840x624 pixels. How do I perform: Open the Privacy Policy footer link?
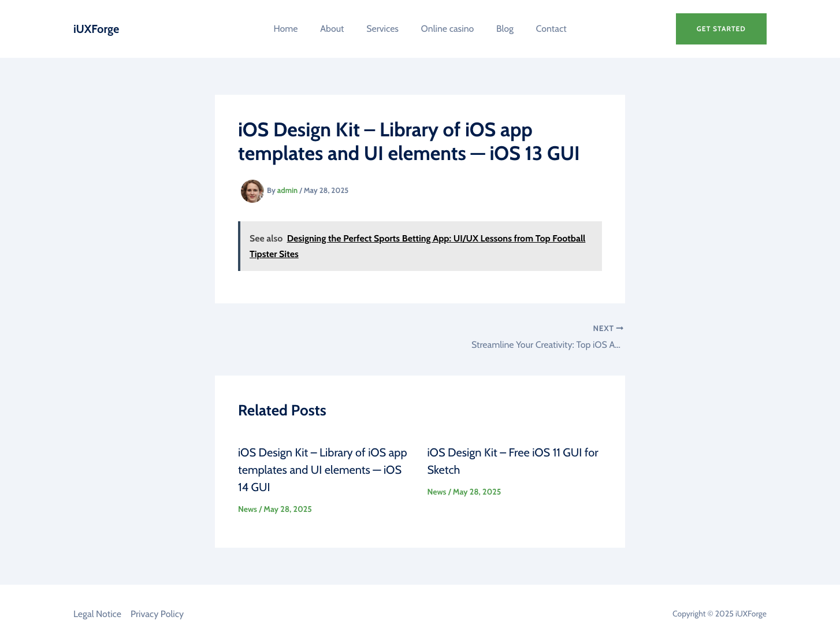point(157,614)
